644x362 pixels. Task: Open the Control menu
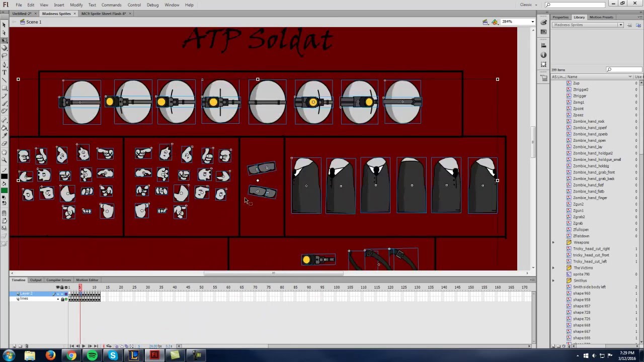click(x=134, y=5)
